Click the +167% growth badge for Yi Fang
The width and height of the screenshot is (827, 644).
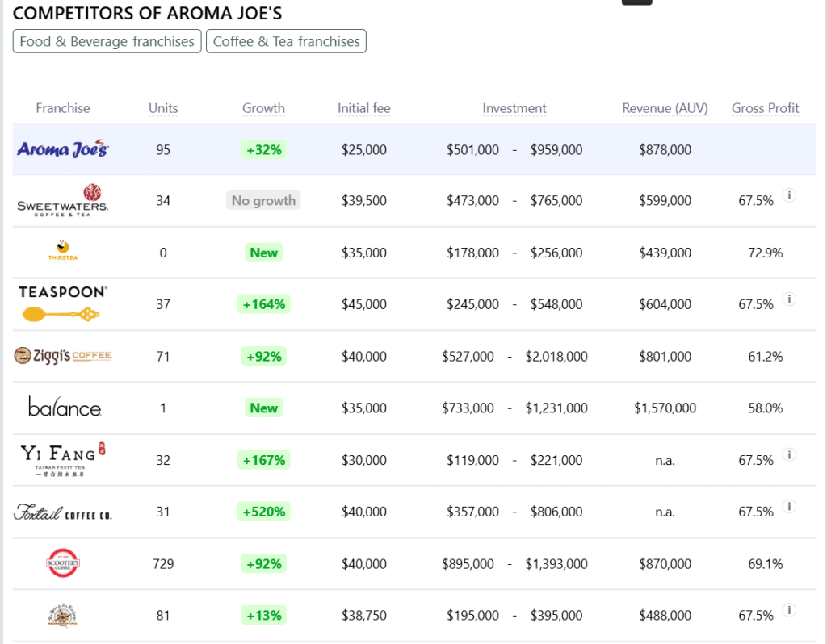pos(264,460)
